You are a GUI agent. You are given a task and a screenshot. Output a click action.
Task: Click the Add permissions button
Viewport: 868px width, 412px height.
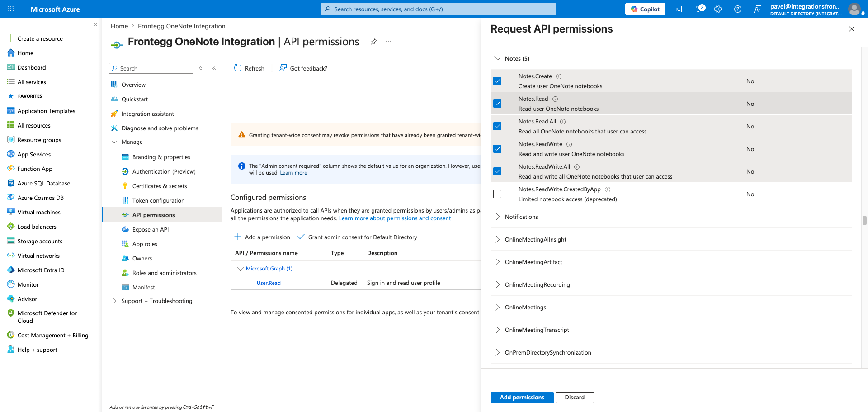click(x=522, y=397)
